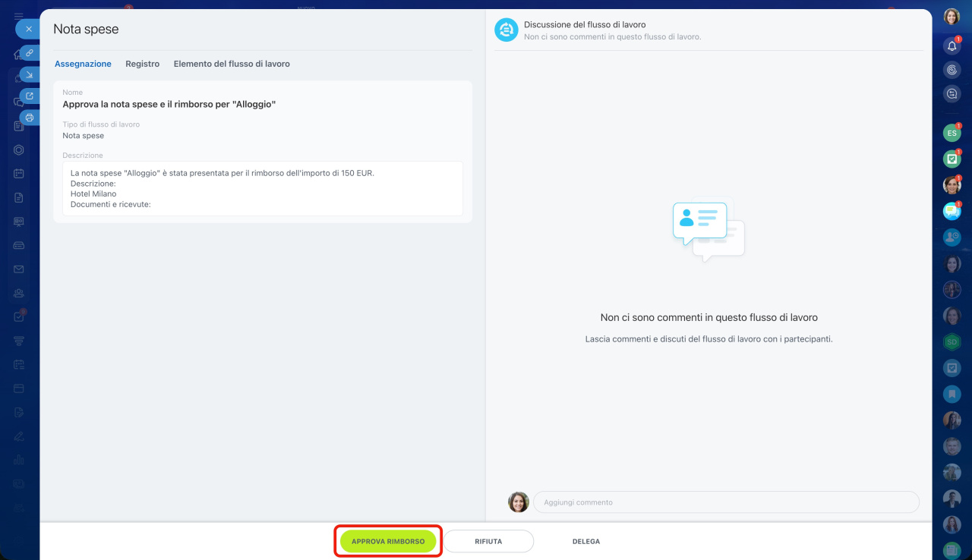Open the panel in a new window
This screenshot has width=972, height=560.
tap(30, 96)
